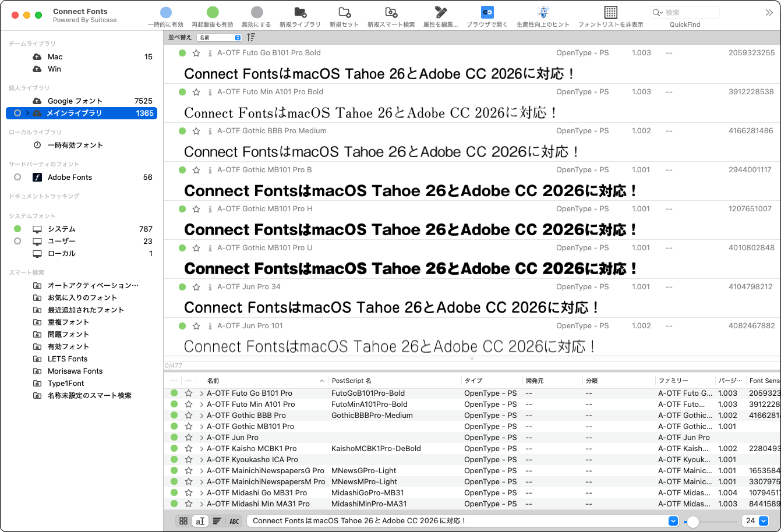
Task: Favorite A-OTF Futo Min A101 Pro Bold star
Action: click(x=196, y=92)
